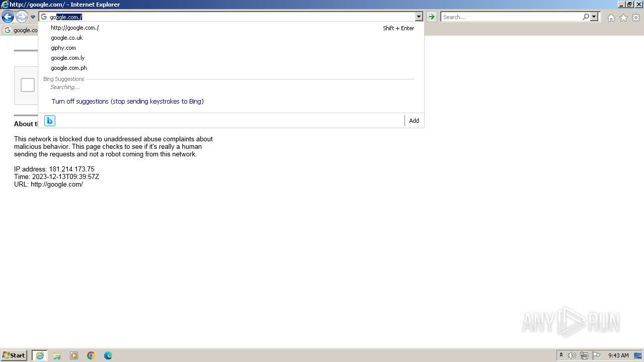
Task: Show hidden tray icons arrow
Action: point(561,355)
